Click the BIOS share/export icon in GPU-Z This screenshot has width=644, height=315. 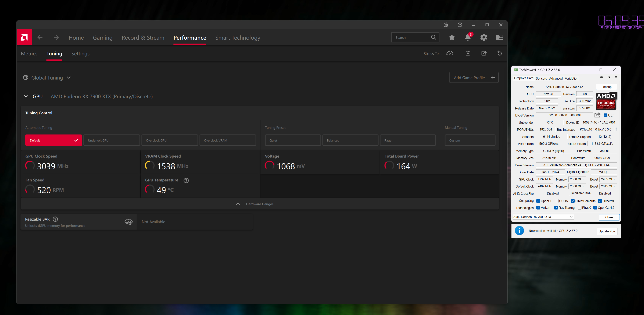click(597, 115)
